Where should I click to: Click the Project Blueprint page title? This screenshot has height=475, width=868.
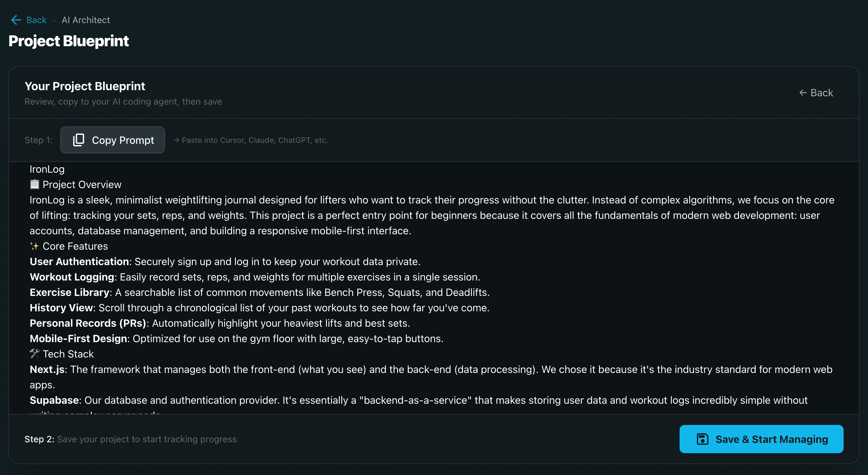[68, 41]
